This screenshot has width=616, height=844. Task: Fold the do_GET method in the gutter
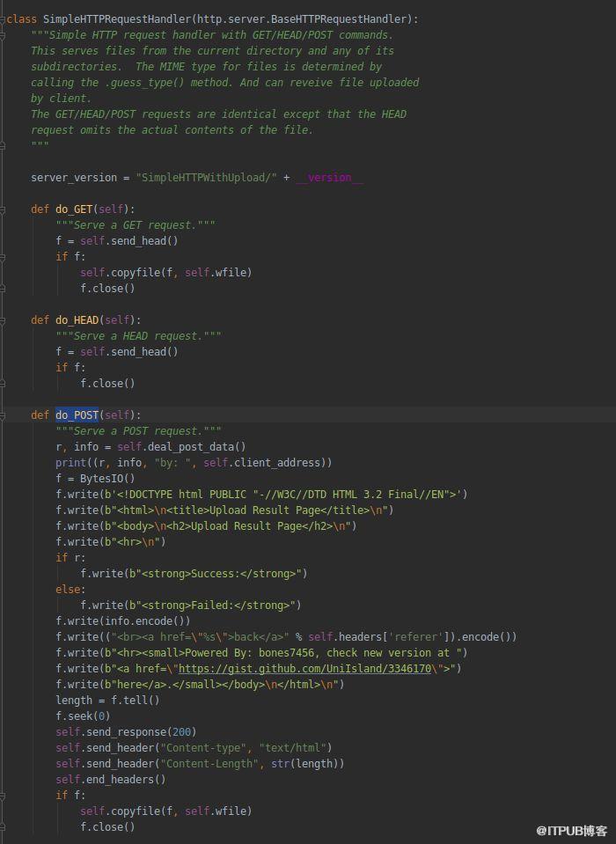(2, 209)
